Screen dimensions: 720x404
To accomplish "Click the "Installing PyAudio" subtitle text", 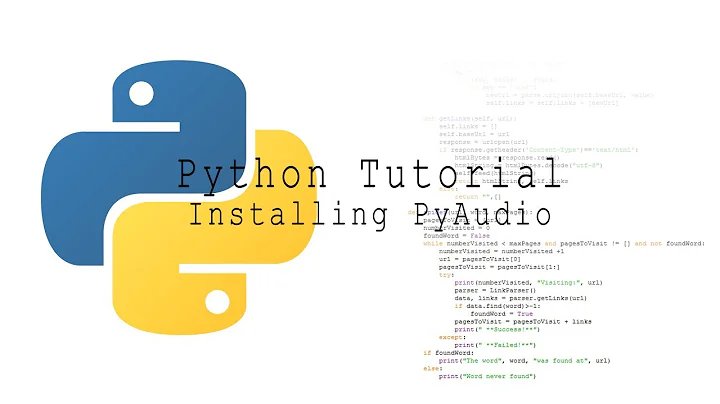I will [x=370, y=213].
